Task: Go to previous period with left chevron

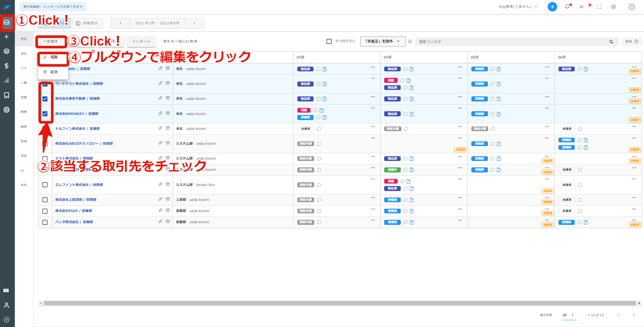Action: 120,23
